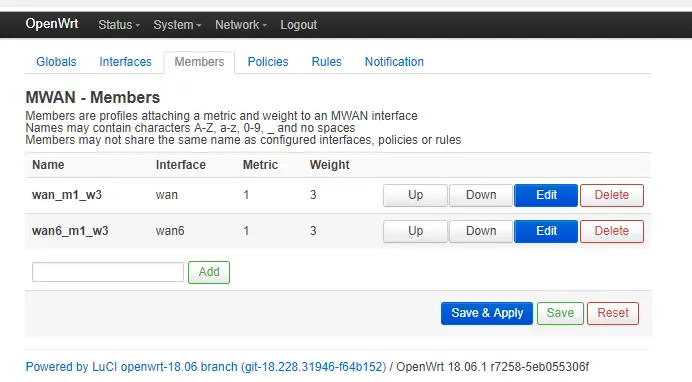This screenshot has width=692, height=382.
Task: Delete the wan6_m1_w3 member
Action: click(612, 232)
